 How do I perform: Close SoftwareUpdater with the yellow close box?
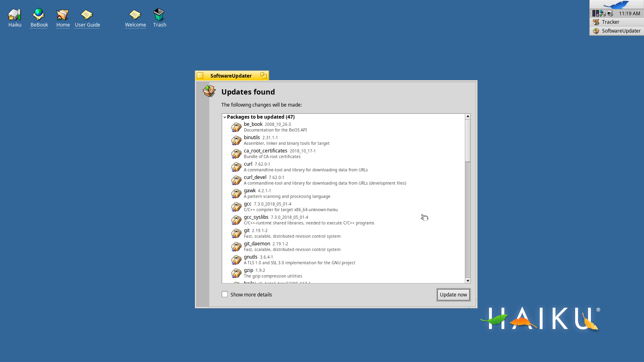pos(200,76)
